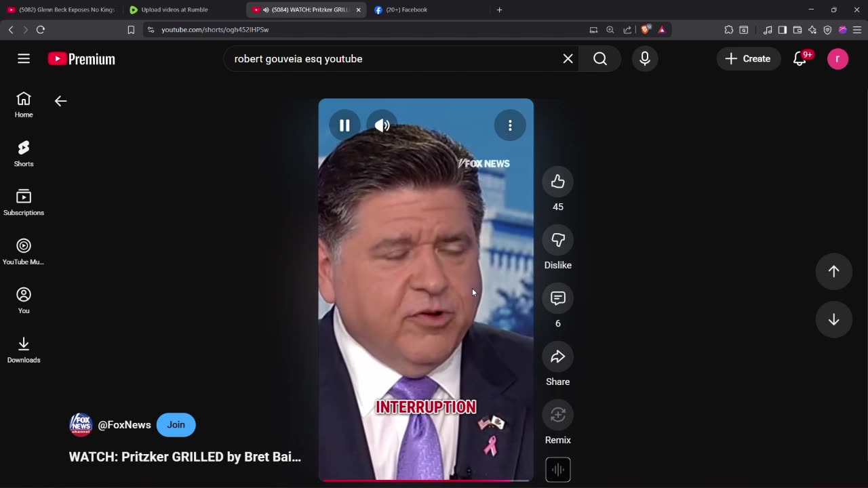Open Downloads in the sidebar
Viewport: 868px width, 488px height.
point(24,350)
